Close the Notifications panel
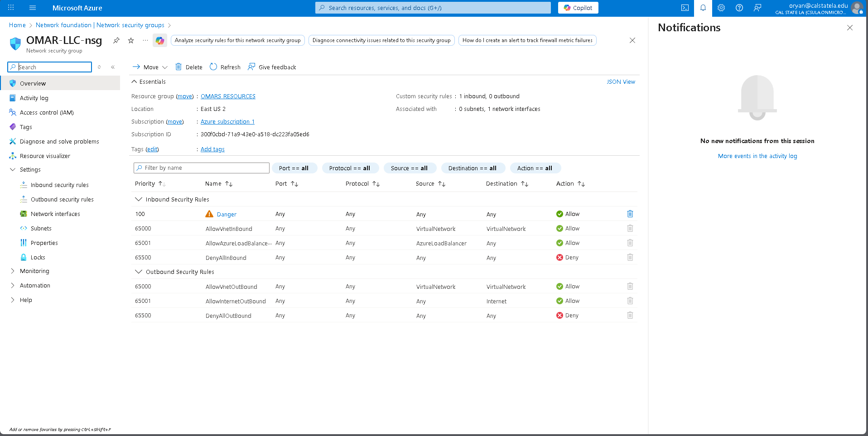The height and width of the screenshot is (436, 868). pos(850,28)
